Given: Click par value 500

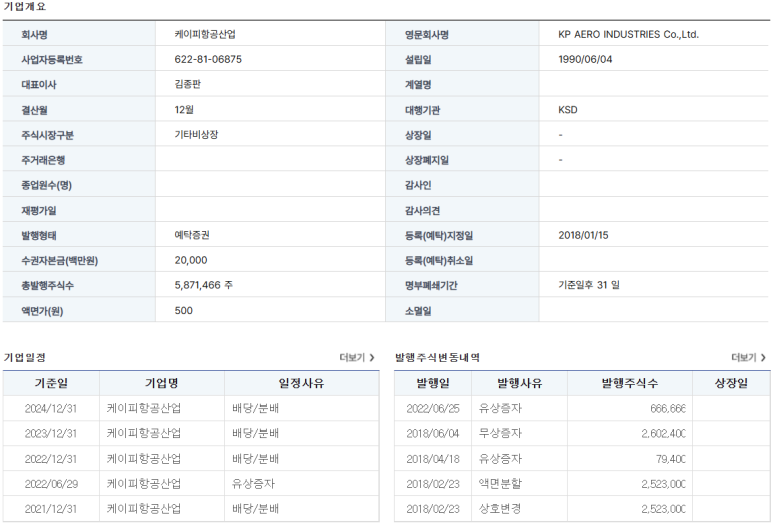Looking at the screenshot, I should 183,311.
